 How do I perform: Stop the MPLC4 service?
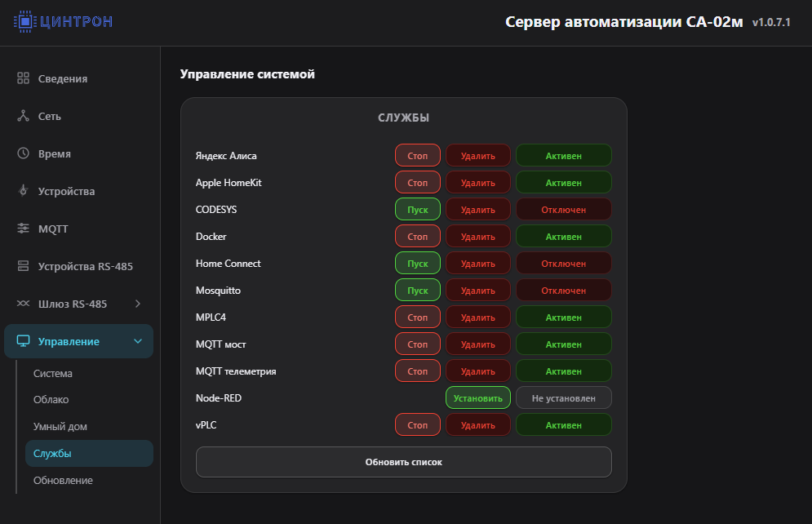tap(417, 317)
